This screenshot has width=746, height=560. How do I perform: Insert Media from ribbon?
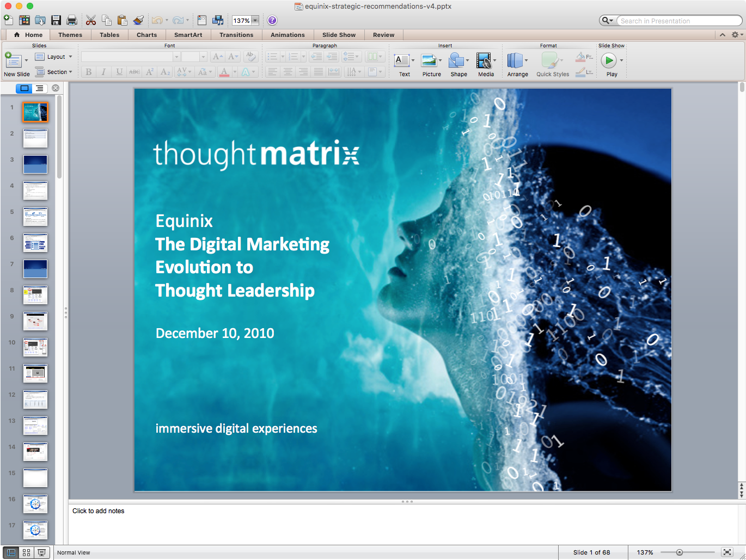[486, 65]
